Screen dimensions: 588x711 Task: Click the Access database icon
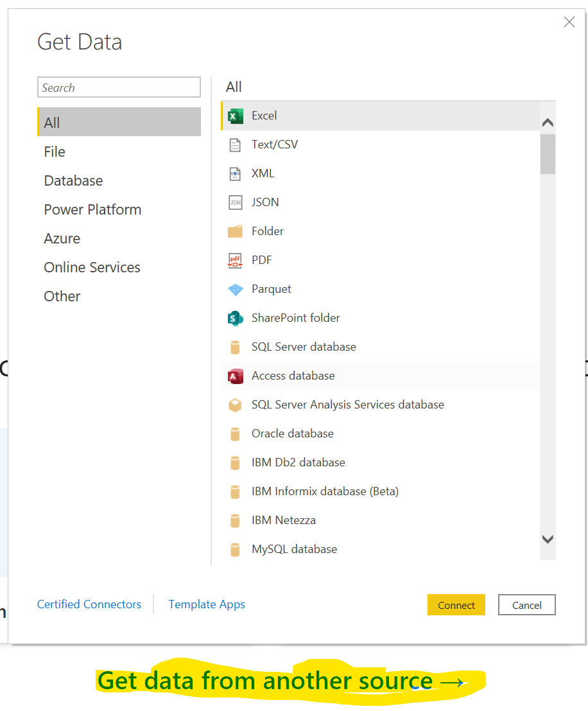click(236, 376)
